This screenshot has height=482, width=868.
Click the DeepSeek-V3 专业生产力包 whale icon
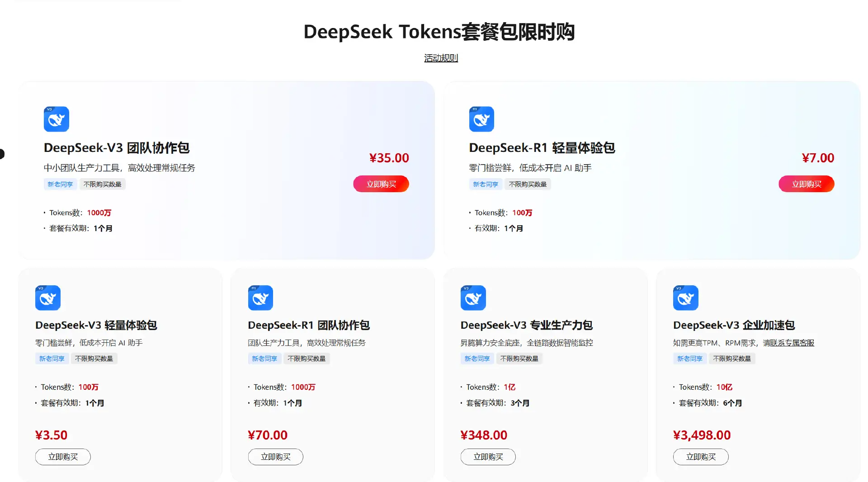coord(473,298)
